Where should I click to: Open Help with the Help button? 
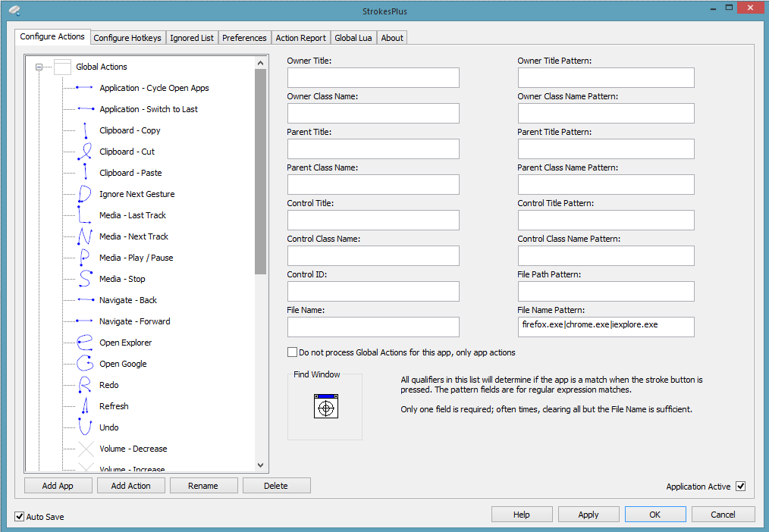tap(522, 515)
